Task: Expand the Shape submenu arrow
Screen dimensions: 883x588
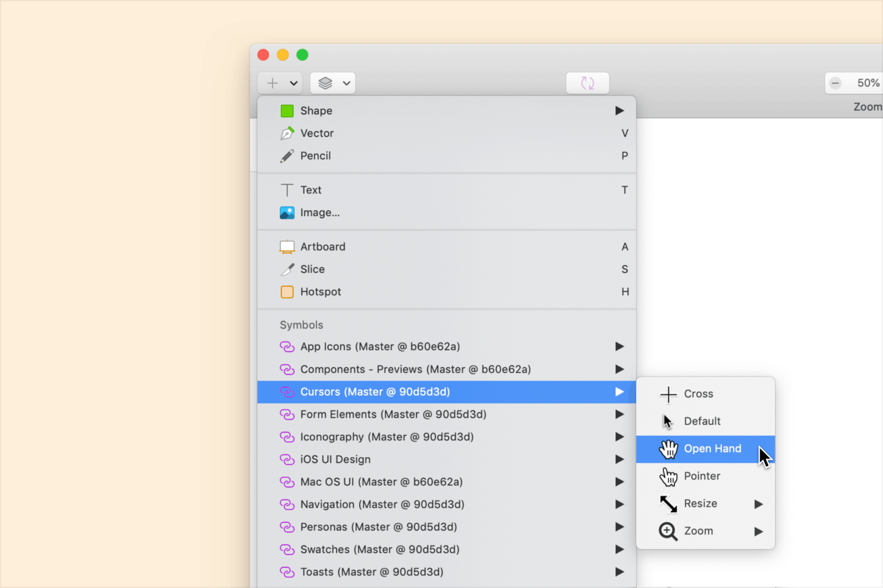Action: point(620,111)
